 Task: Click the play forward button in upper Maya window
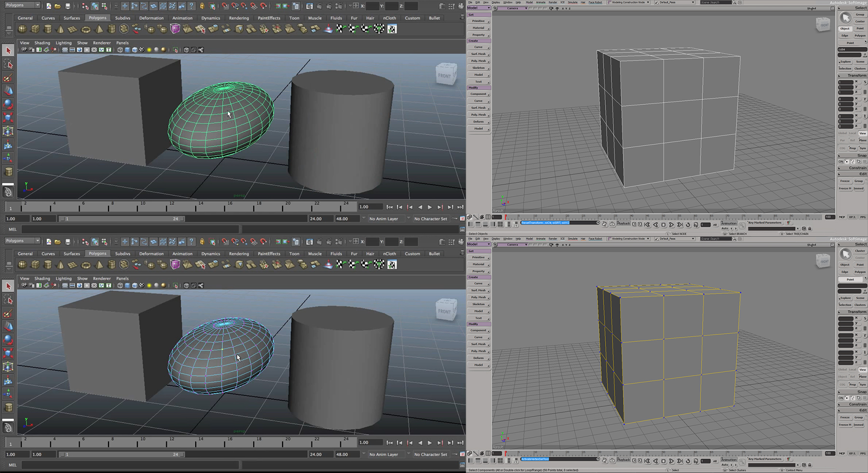[x=430, y=207]
